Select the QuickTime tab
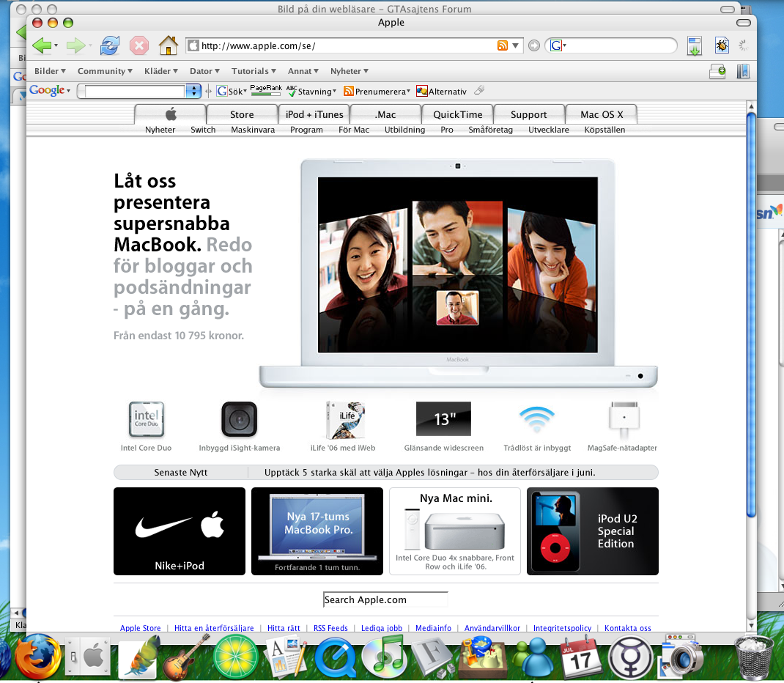 coord(457,114)
